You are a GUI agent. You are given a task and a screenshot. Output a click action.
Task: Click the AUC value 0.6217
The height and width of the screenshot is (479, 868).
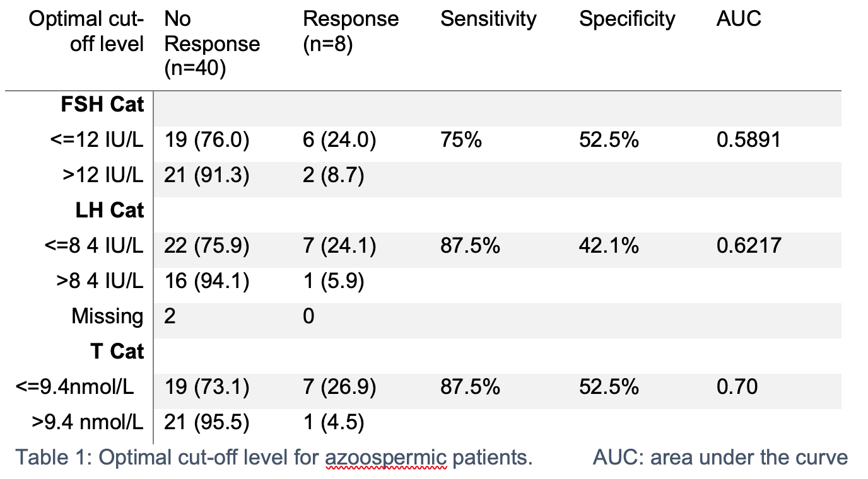click(748, 245)
